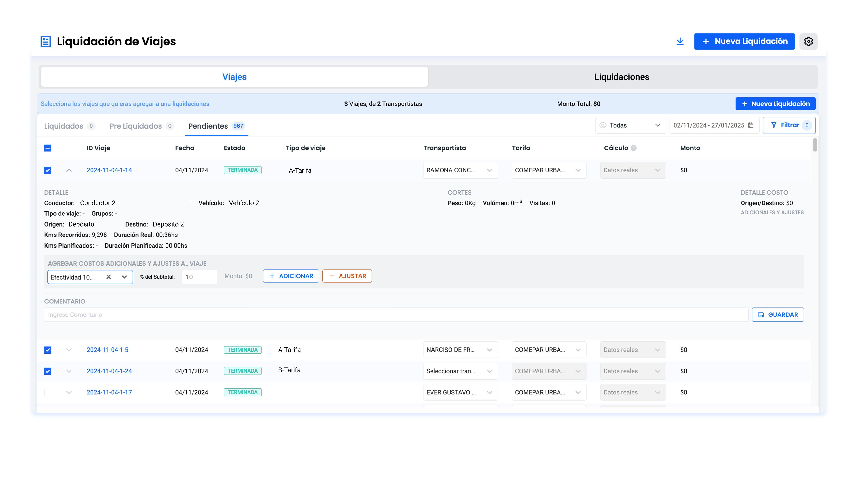Viewport: 868px width, 483px height.
Task: Click the download icon in header
Action: 680,41
